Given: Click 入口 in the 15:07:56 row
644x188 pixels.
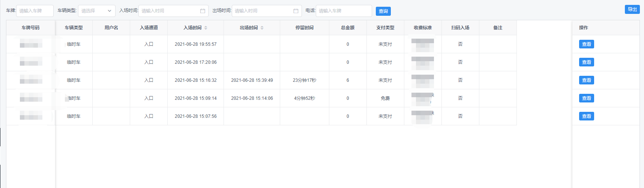Looking at the screenshot, I should [149, 116].
